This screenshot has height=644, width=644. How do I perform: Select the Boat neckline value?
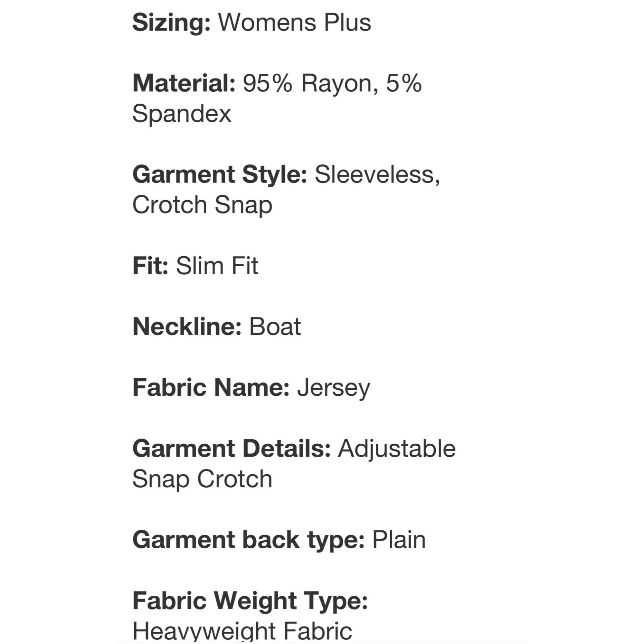point(275,327)
